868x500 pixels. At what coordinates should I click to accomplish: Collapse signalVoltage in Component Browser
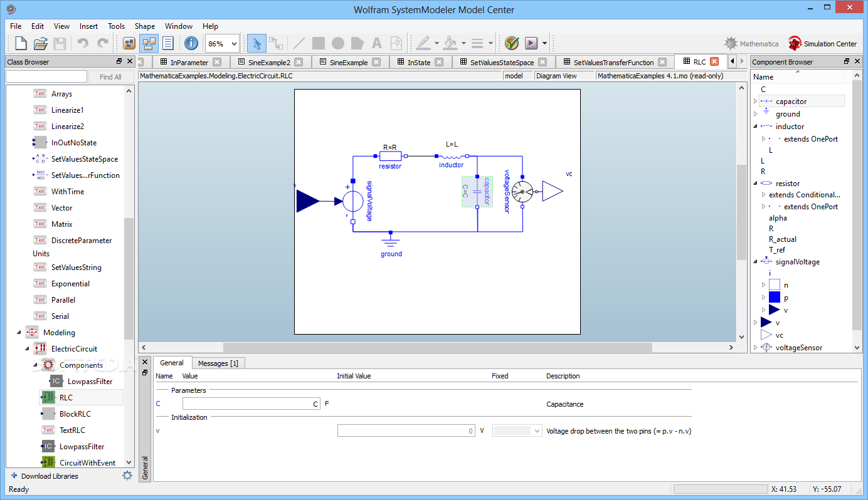point(755,262)
